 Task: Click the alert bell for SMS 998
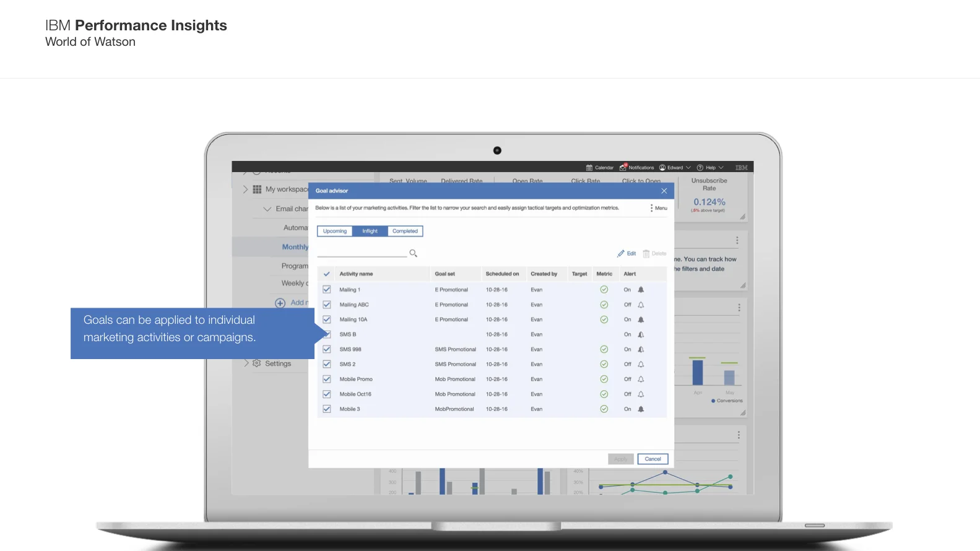click(641, 349)
